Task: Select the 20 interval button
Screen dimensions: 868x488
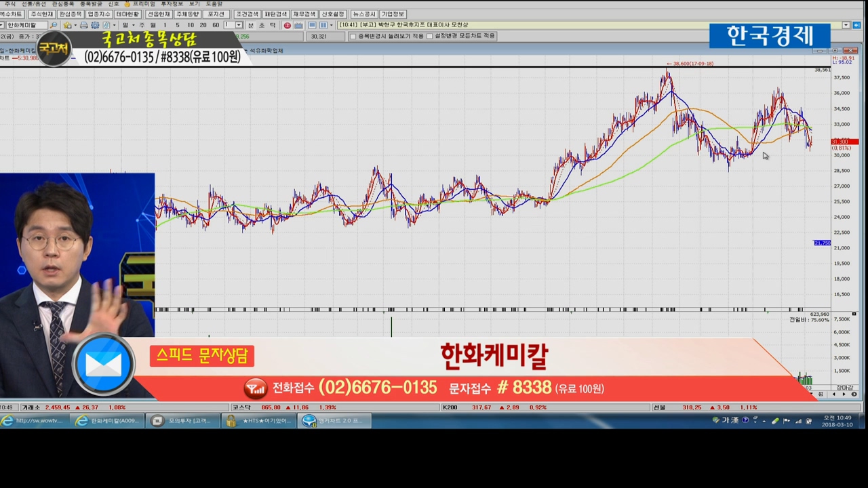Action: click(203, 25)
